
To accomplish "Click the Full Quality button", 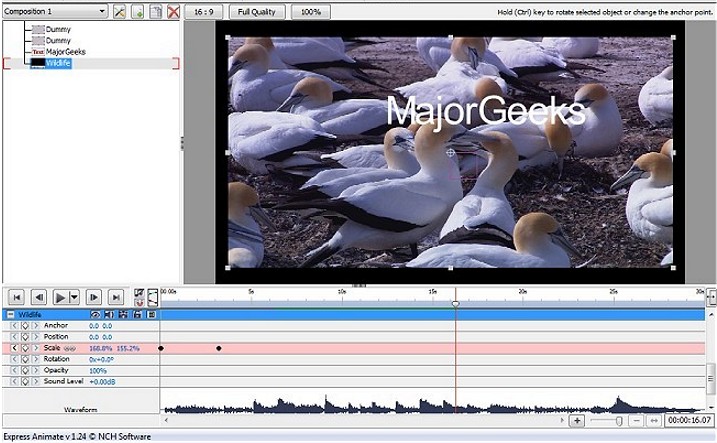I will (257, 12).
